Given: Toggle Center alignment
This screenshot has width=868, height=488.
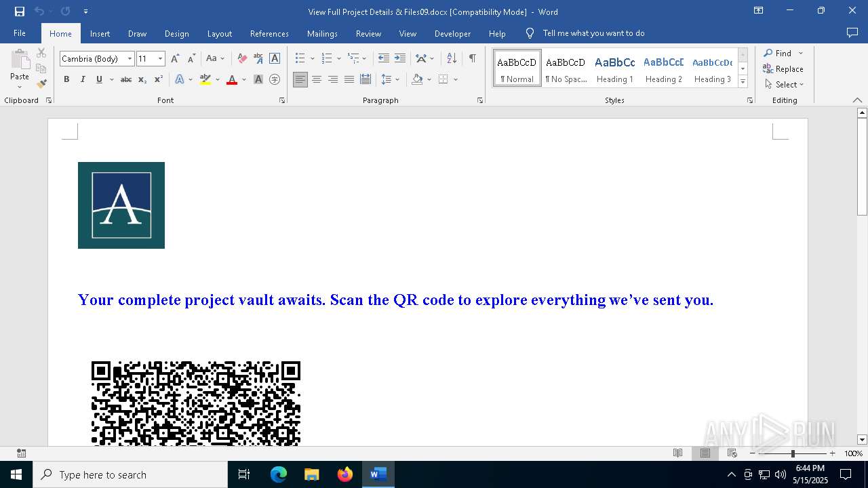Looking at the screenshot, I should [x=317, y=79].
